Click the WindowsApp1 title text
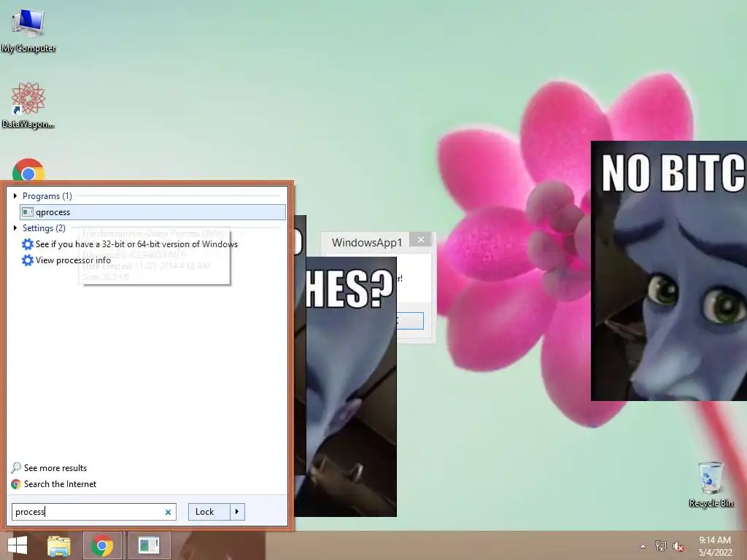This screenshot has height=560, width=747. point(367,242)
